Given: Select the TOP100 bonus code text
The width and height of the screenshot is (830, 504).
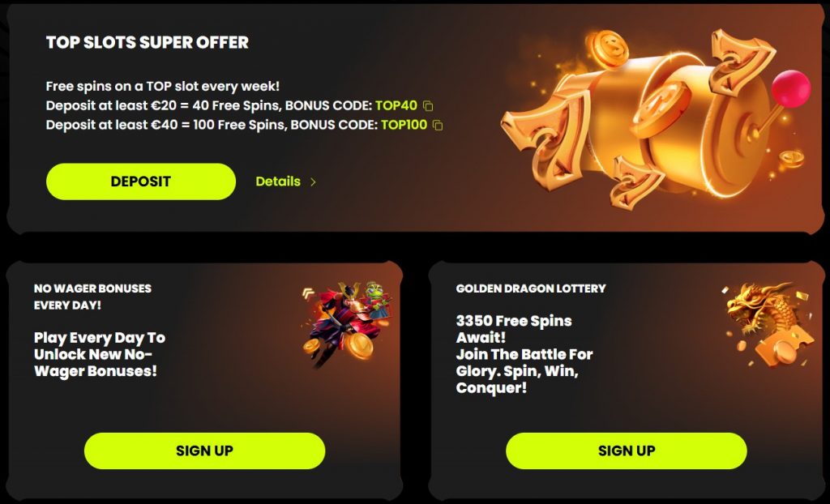Looking at the screenshot, I should click(404, 125).
